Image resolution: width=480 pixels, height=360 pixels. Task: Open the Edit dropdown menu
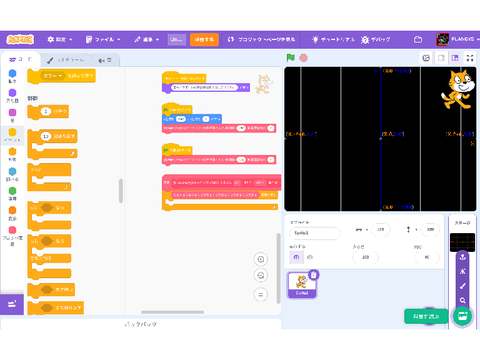pos(147,39)
